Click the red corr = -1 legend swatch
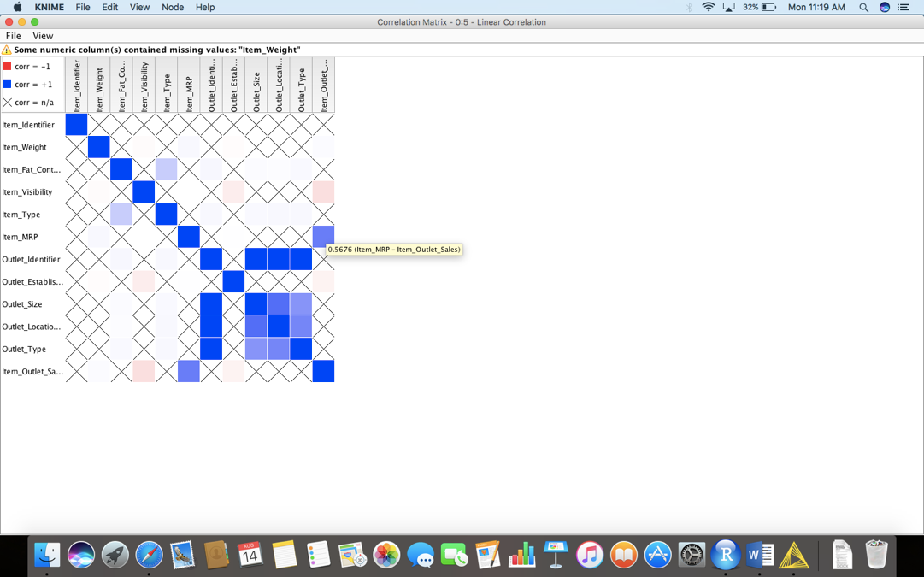 pyautogui.click(x=8, y=67)
